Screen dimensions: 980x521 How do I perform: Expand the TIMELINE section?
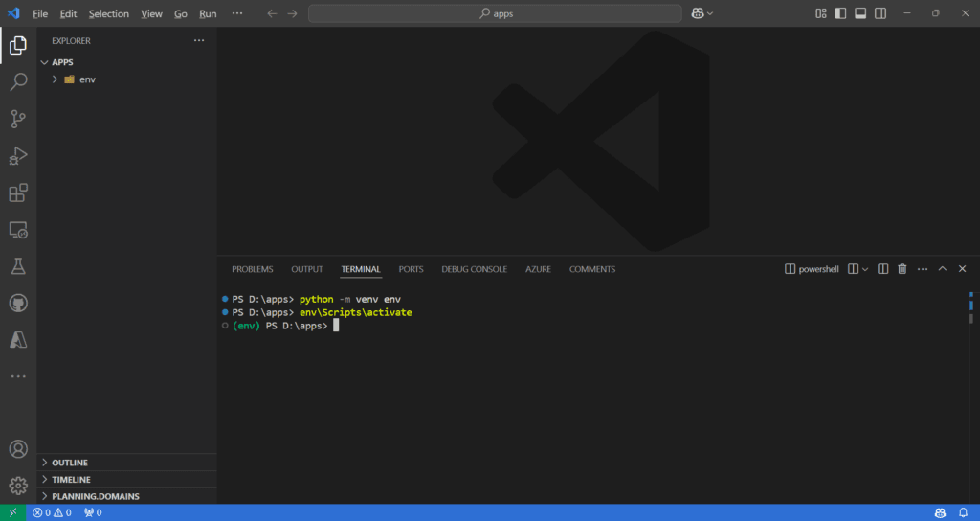(127, 480)
